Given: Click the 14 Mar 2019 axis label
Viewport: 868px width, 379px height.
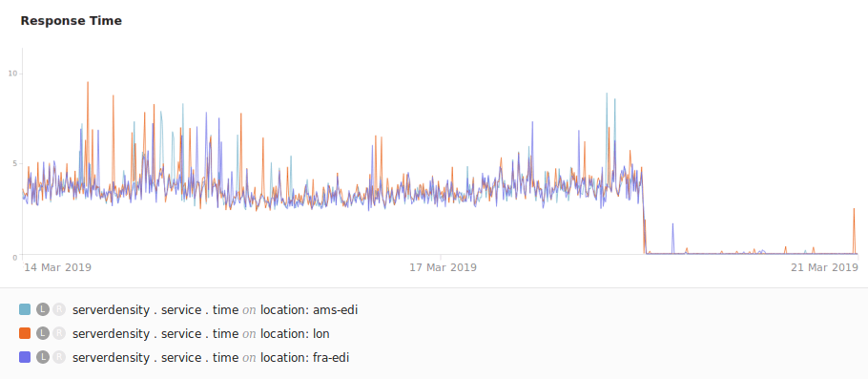Looking at the screenshot, I should click(58, 267).
